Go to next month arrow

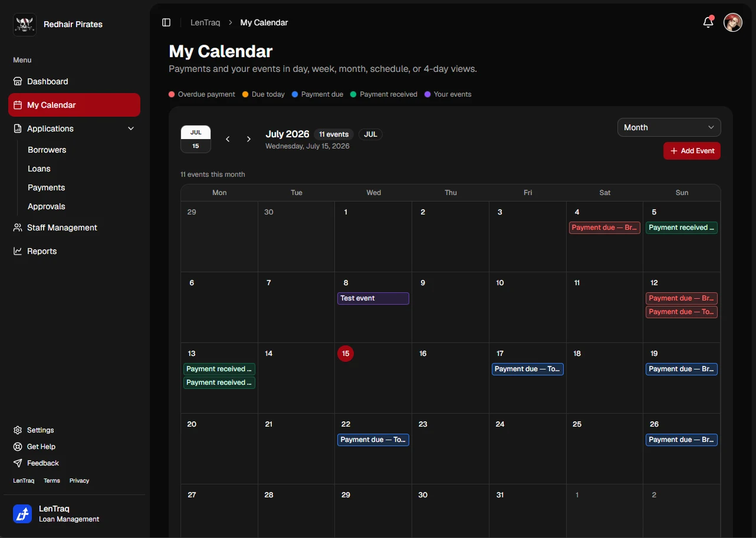(249, 139)
